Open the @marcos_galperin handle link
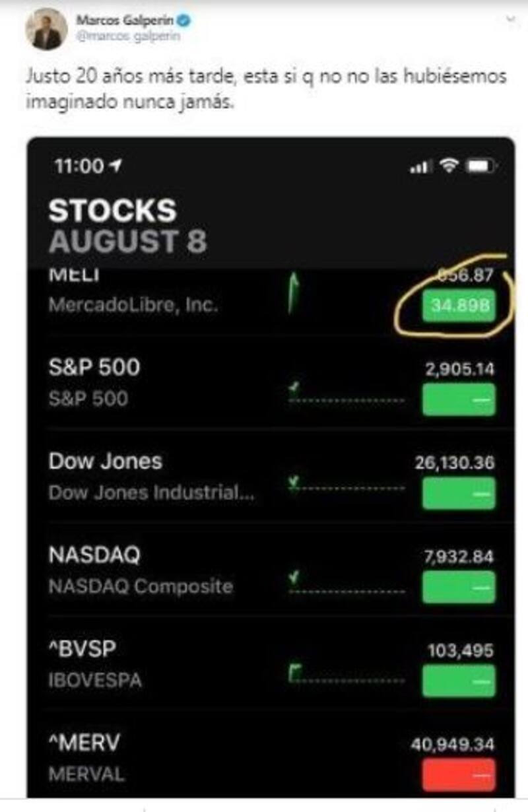The height and width of the screenshot is (812, 528). click(x=128, y=36)
